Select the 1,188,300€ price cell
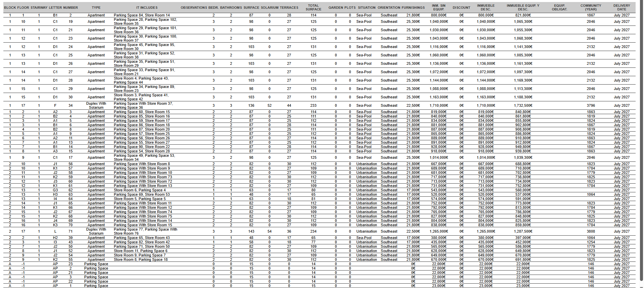 (523, 97)
